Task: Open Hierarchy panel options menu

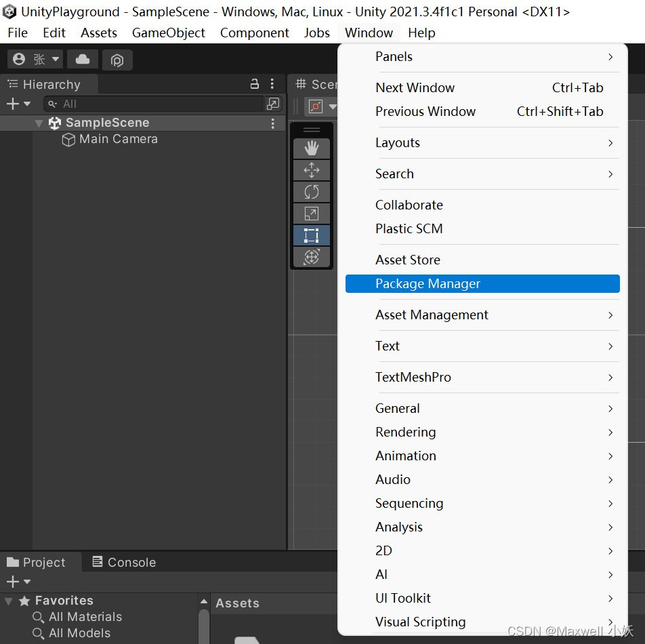Action: 272,84
